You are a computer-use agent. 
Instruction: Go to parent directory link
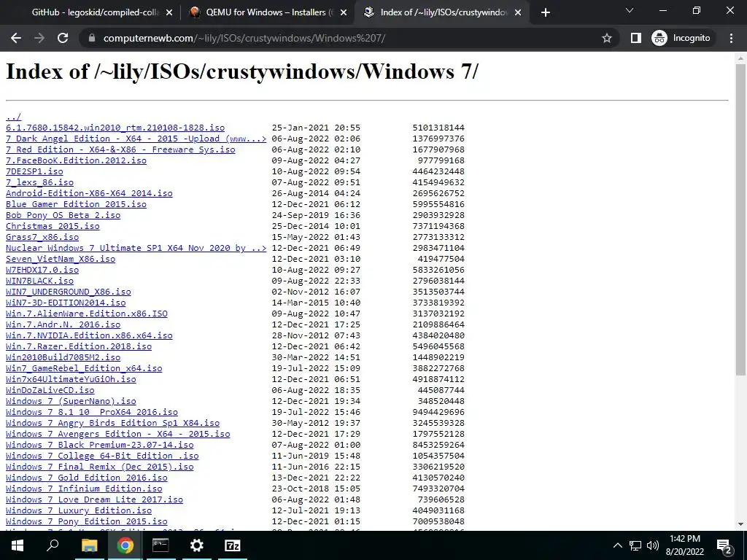(x=13, y=117)
